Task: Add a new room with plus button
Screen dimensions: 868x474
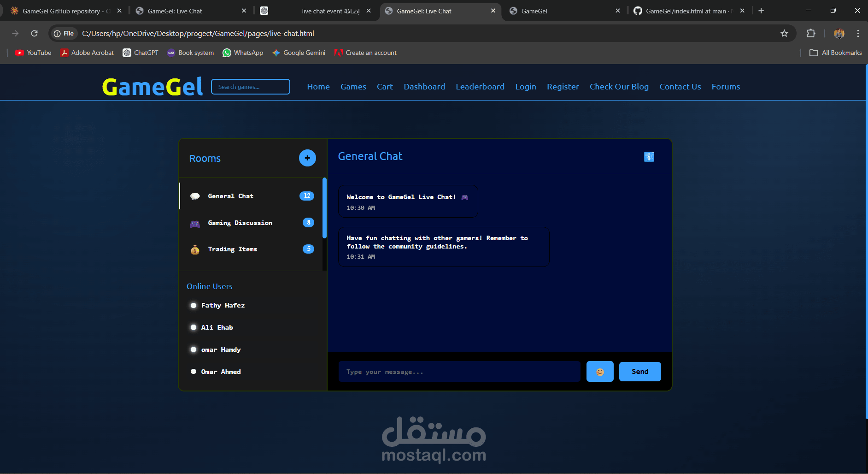Action: (307, 158)
